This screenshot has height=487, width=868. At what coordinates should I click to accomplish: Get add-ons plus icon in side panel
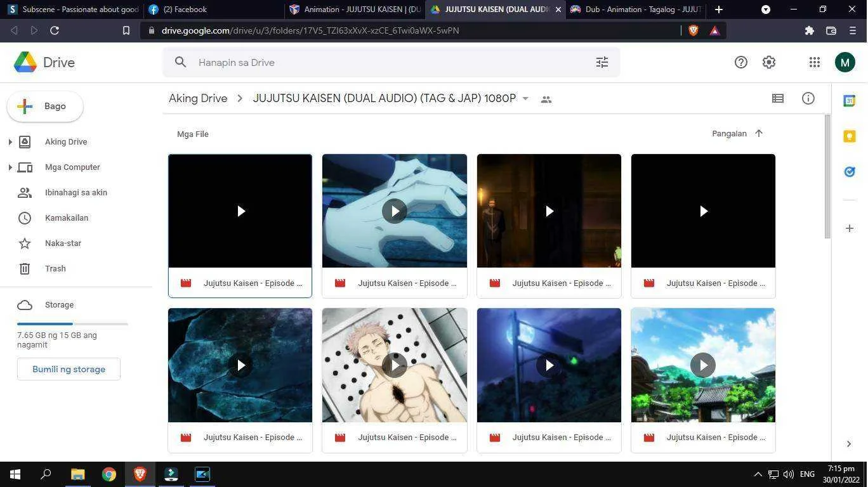coord(850,228)
